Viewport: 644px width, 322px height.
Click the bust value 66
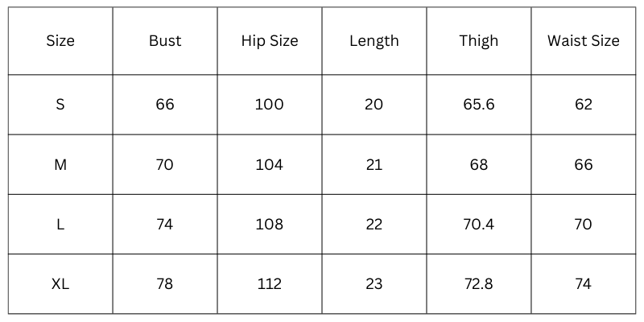point(165,105)
